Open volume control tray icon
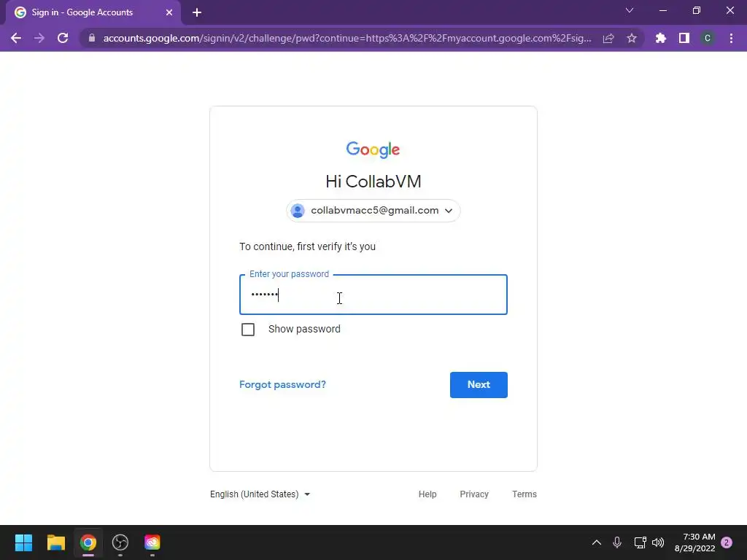The image size is (747, 560). coord(658,542)
